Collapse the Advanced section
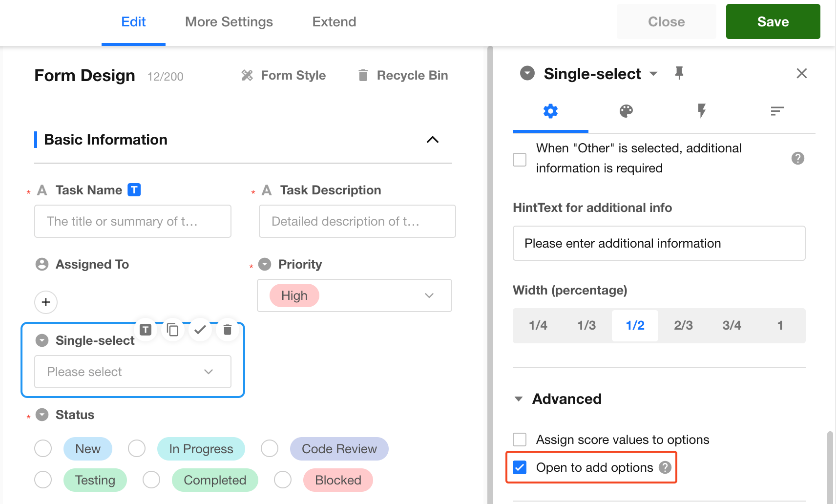837x504 pixels. pyautogui.click(x=519, y=399)
